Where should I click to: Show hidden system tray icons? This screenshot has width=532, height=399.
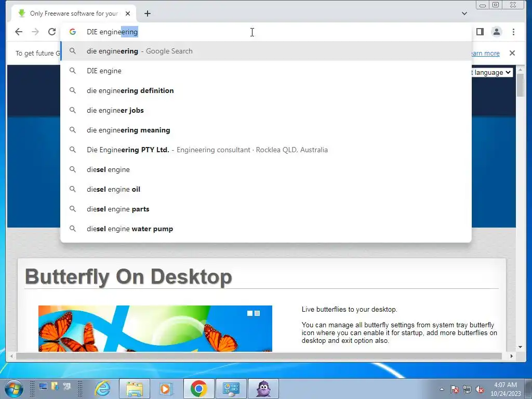(442, 389)
